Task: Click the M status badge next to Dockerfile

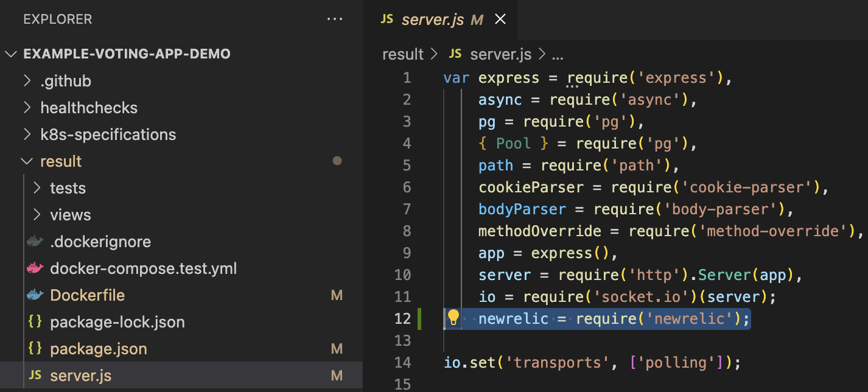Action: pos(337,295)
